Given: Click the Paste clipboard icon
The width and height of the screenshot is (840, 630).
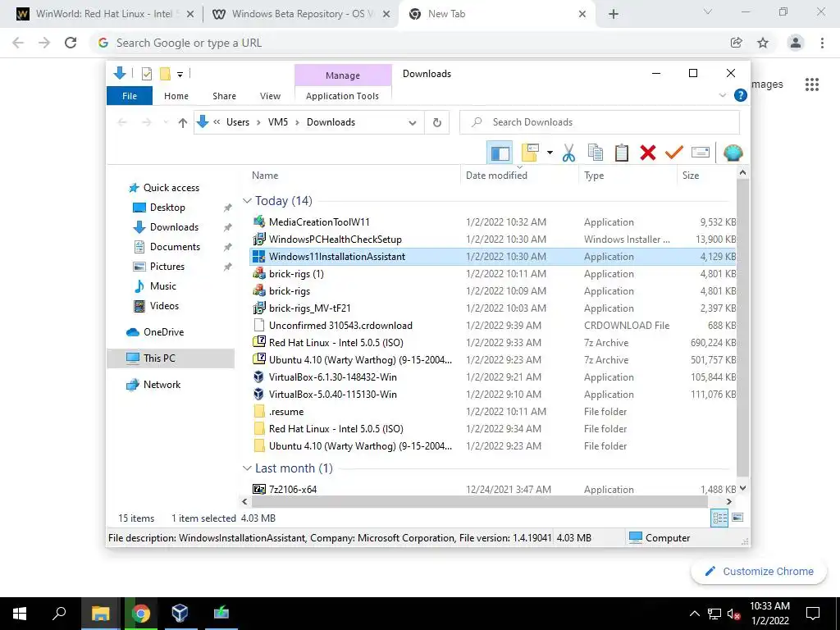Looking at the screenshot, I should [x=622, y=153].
